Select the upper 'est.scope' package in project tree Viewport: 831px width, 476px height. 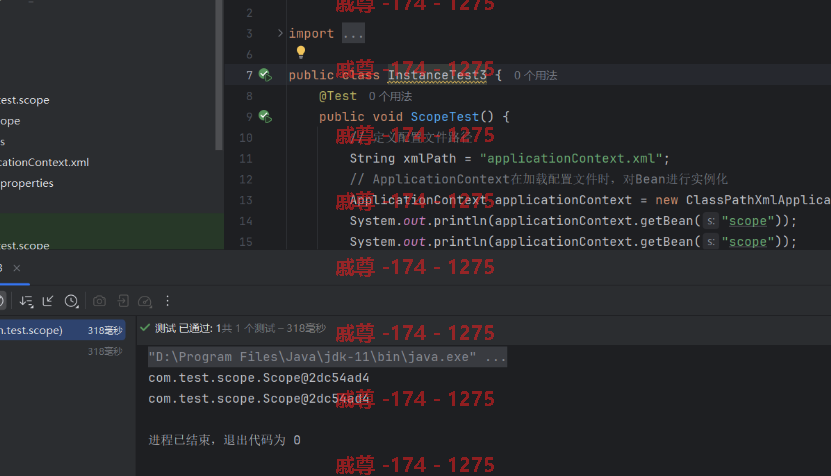pyautogui.click(x=24, y=100)
